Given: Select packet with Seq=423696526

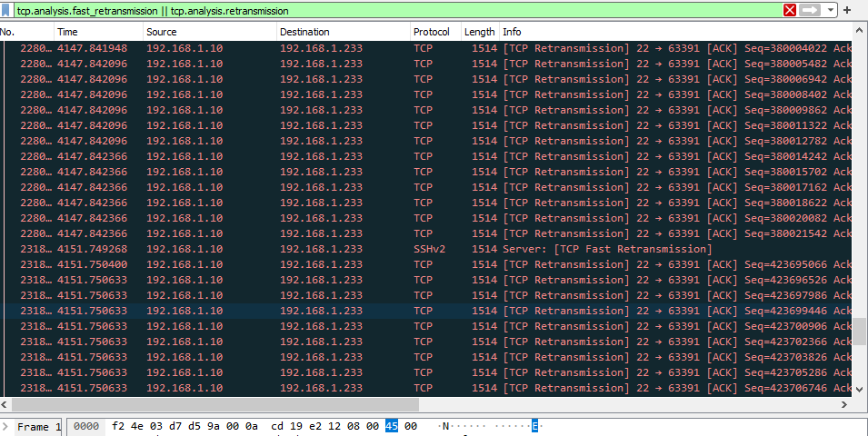Looking at the screenshot, I should coord(426,280).
